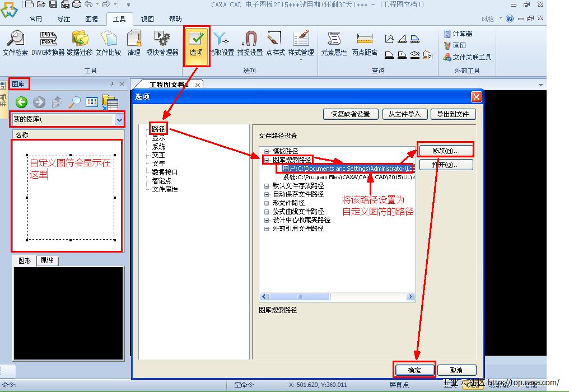The image size is (569, 392).
Task: Expand the 默认文件存放路径 node
Action: click(x=267, y=186)
